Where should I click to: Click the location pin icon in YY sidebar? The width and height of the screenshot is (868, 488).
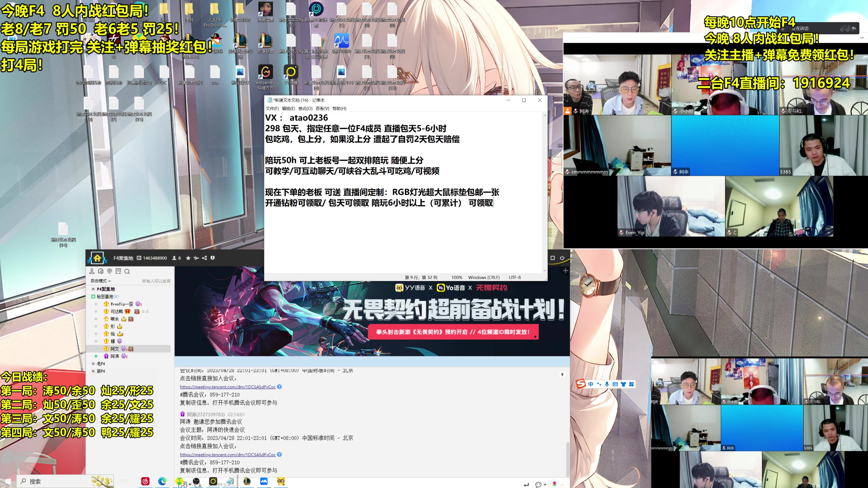click(x=110, y=271)
